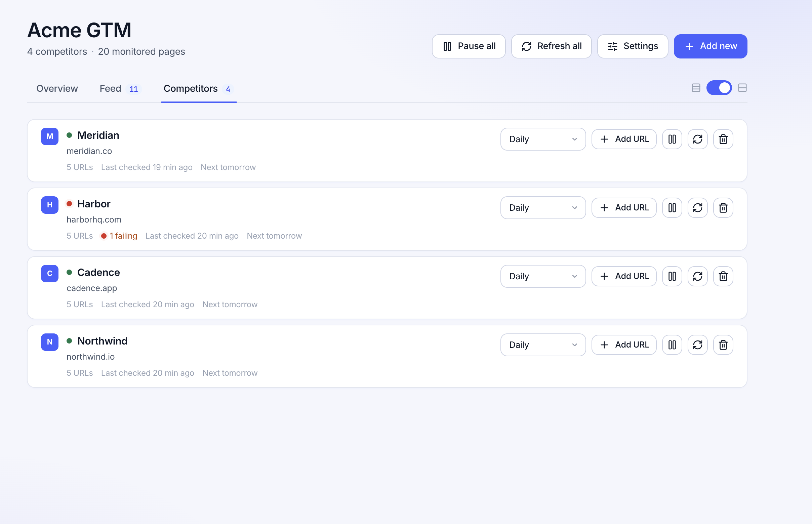Click the compact list view icon
Viewport: 812px width, 524px height.
tap(696, 88)
